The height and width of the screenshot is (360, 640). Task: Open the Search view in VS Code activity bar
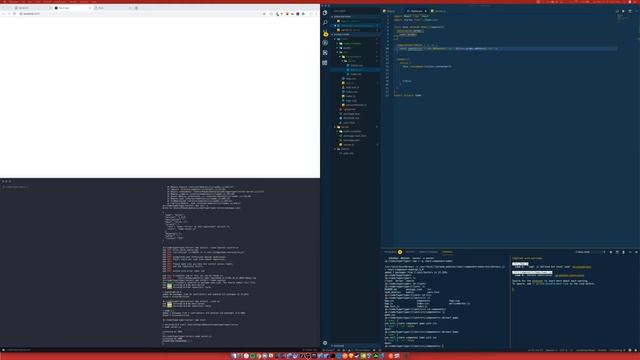(325, 23)
